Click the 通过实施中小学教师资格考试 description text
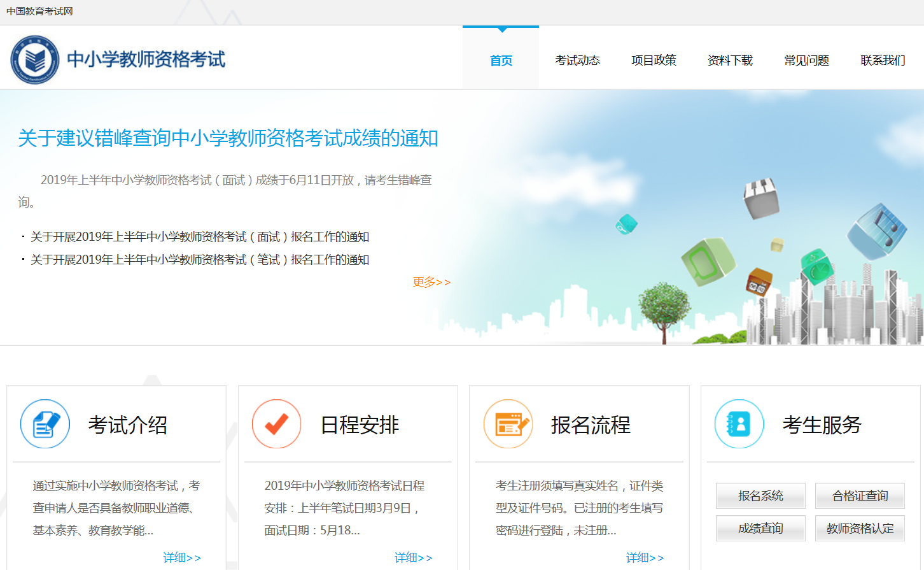Image resolution: width=924 pixels, height=570 pixels. pyautogui.click(x=116, y=508)
